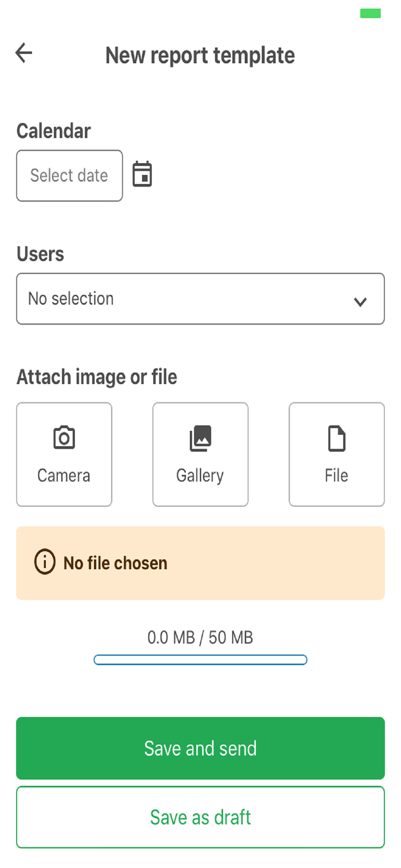Tap the No file chosen notice banner
The image size is (401, 868).
click(200, 563)
